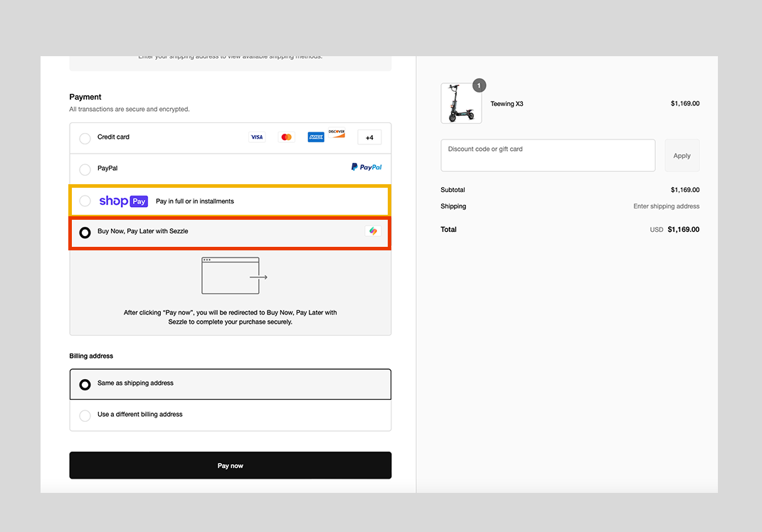
Task: Click the Discover card icon
Action: [337, 133]
